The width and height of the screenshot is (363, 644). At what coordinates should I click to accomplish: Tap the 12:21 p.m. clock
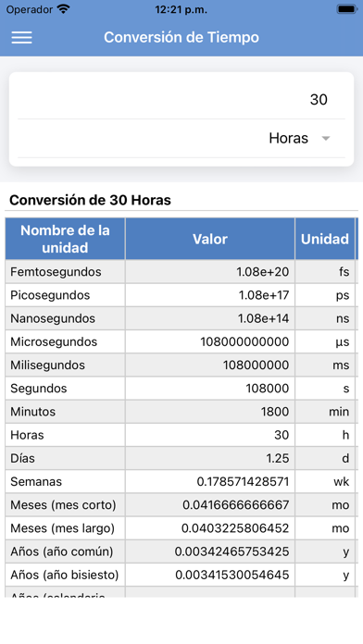point(181,9)
